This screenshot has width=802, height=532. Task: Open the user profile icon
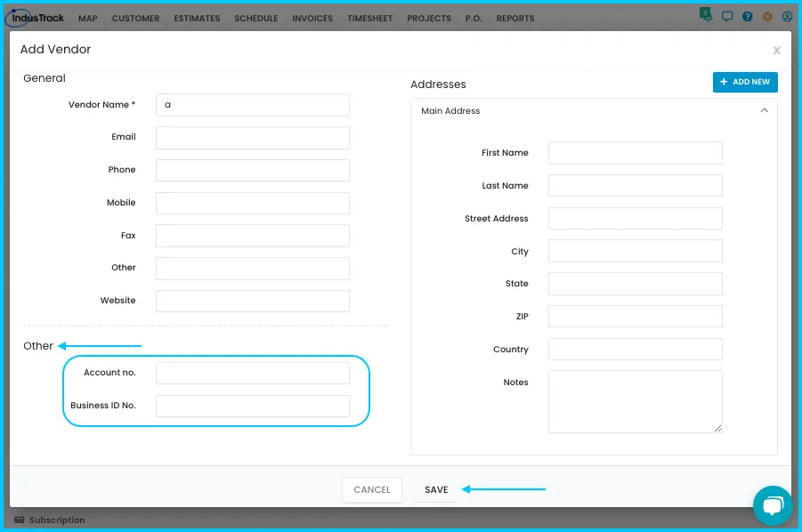point(787,16)
